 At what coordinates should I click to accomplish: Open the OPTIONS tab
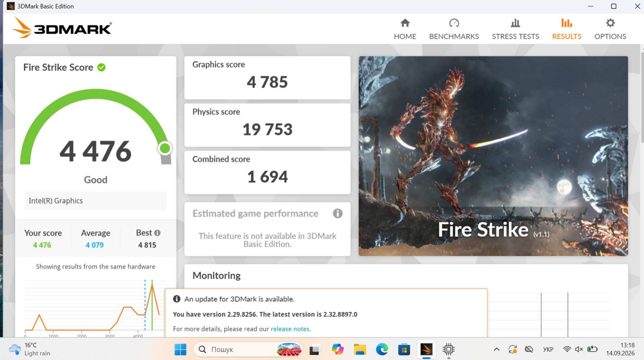[x=610, y=29]
